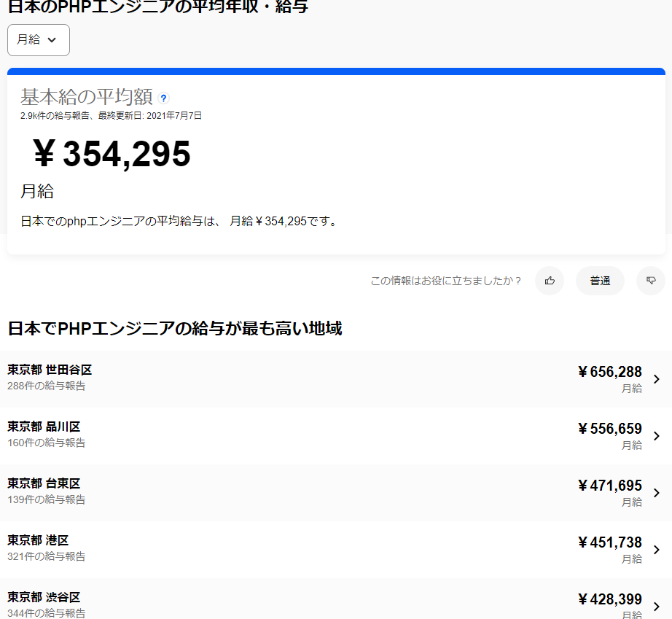
Task: Click the ¥471,695 salary for 台東区
Action: [610, 486]
